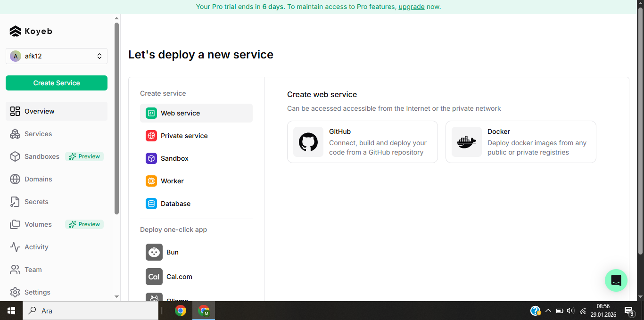Click the Create Service button
The width and height of the screenshot is (644, 320).
click(x=57, y=83)
